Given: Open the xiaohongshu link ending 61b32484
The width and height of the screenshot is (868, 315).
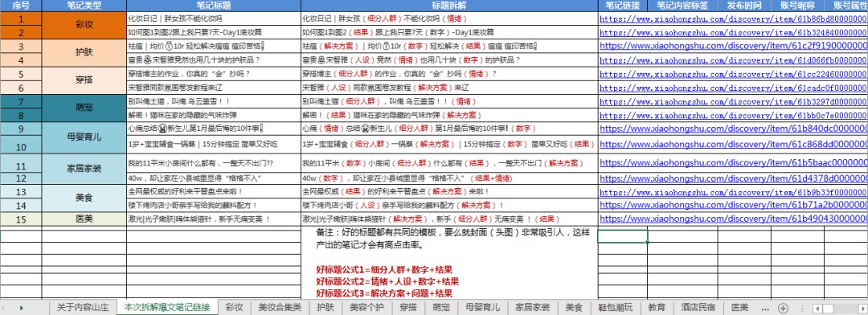Looking at the screenshot, I should [733, 32].
